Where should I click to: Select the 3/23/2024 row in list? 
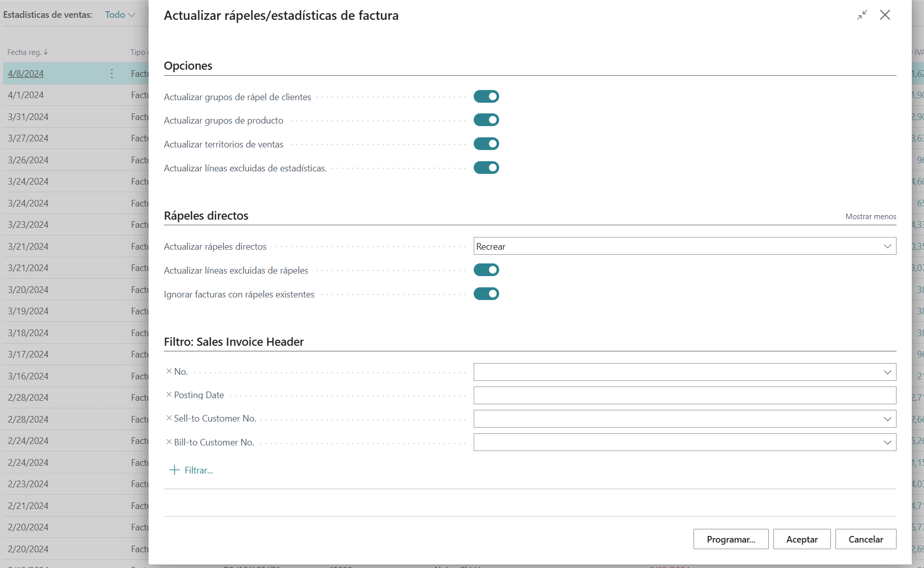coord(76,225)
